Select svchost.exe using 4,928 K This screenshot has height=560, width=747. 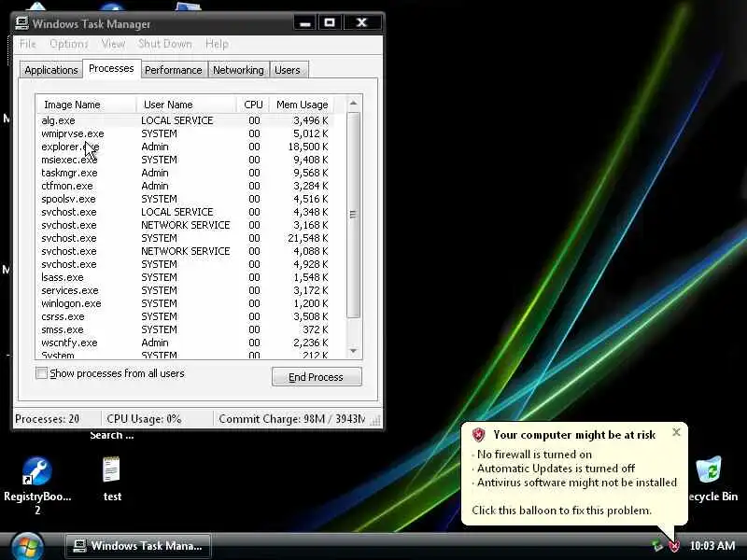185,264
